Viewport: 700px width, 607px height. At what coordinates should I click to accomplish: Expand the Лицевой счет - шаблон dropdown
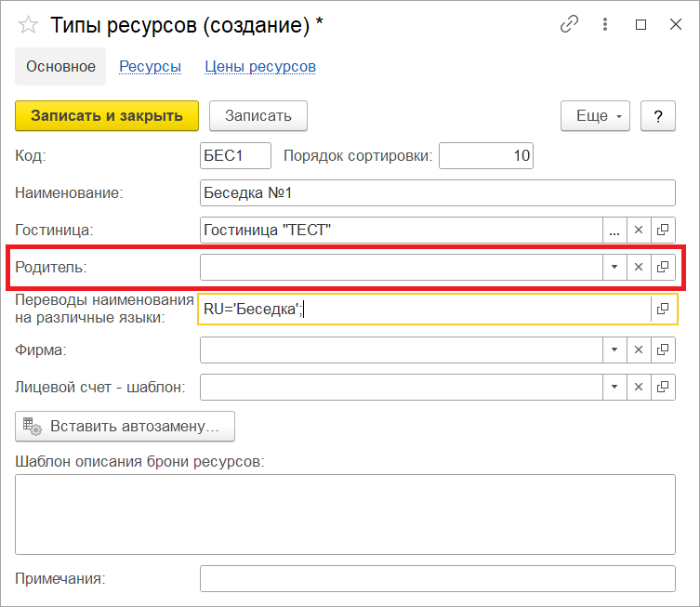click(614, 387)
